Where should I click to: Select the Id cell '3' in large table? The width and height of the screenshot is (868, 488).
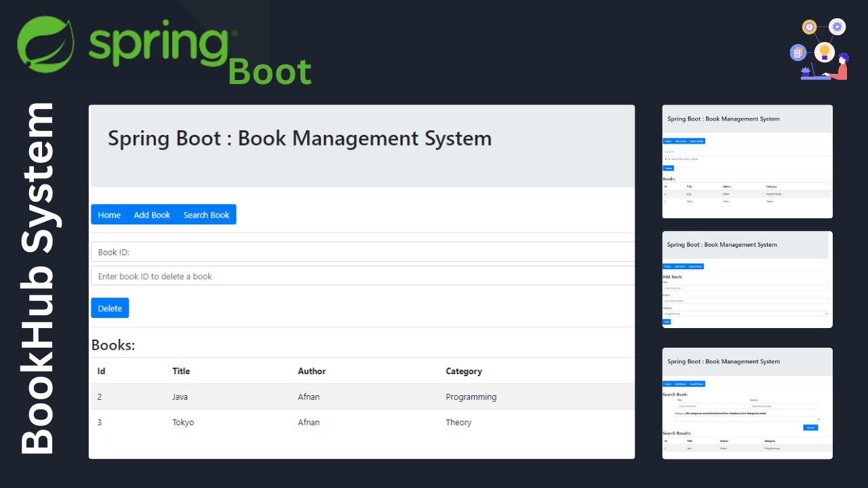point(100,422)
